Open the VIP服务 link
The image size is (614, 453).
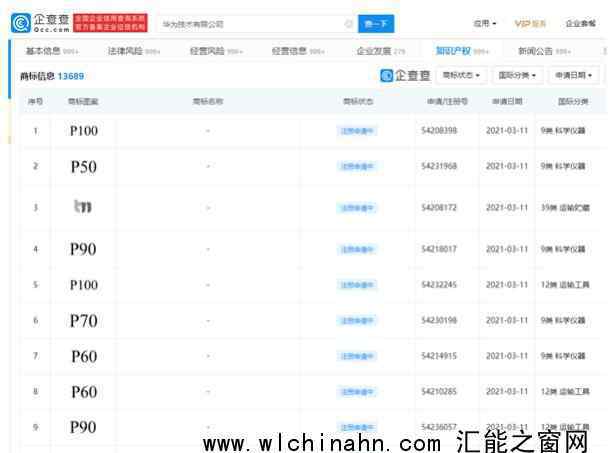point(530,23)
